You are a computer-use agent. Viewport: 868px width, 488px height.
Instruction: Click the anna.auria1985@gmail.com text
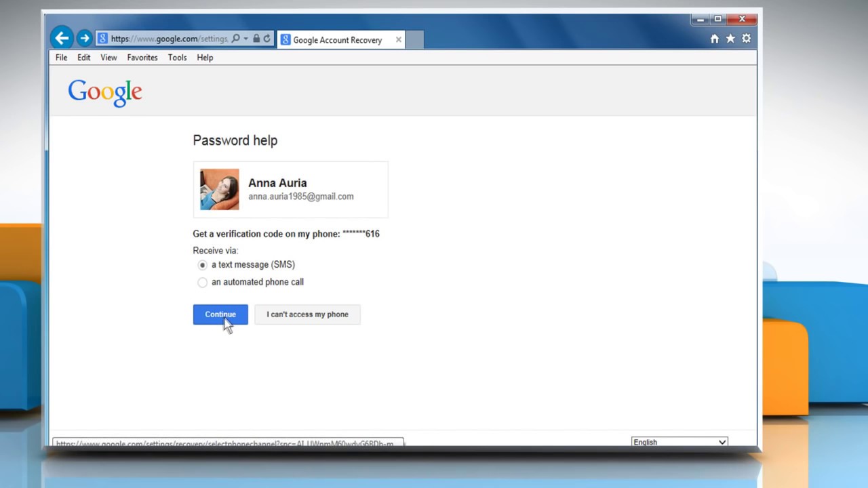point(300,197)
